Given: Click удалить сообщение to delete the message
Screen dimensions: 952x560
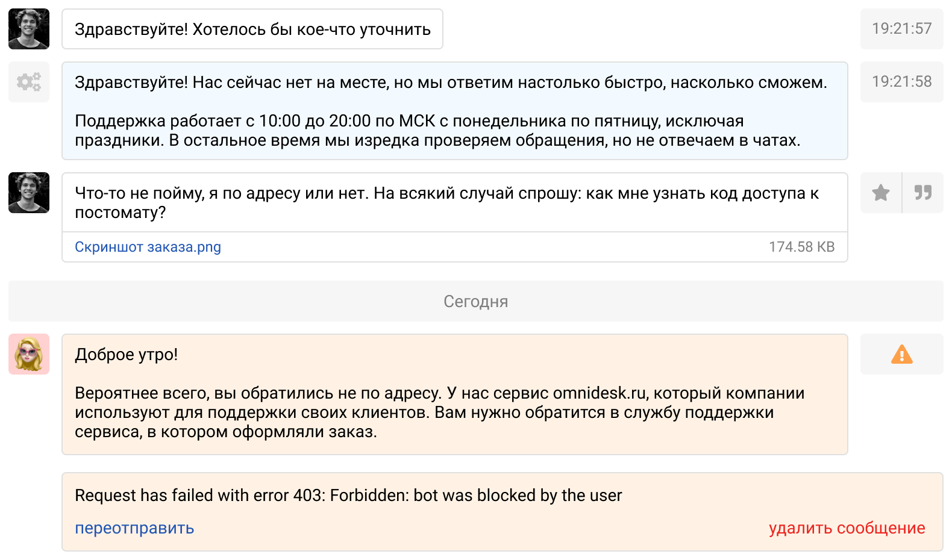Looking at the screenshot, I should click(x=847, y=528).
